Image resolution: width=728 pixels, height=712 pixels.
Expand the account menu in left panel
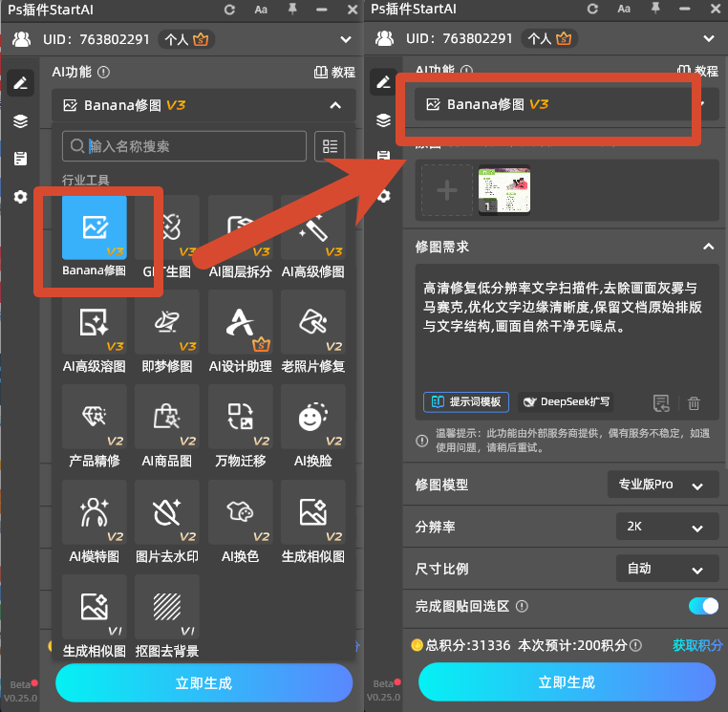(x=346, y=39)
